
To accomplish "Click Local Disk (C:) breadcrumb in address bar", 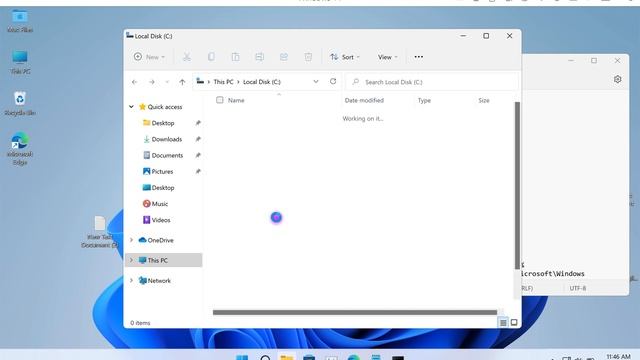I will tap(262, 82).
